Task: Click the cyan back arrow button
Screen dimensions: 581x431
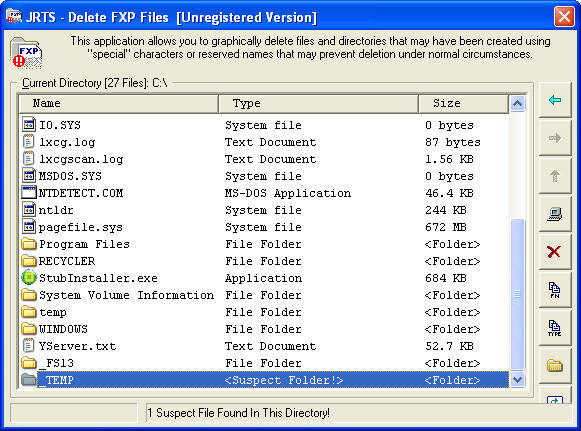Action: pyautogui.click(x=555, y=100)
